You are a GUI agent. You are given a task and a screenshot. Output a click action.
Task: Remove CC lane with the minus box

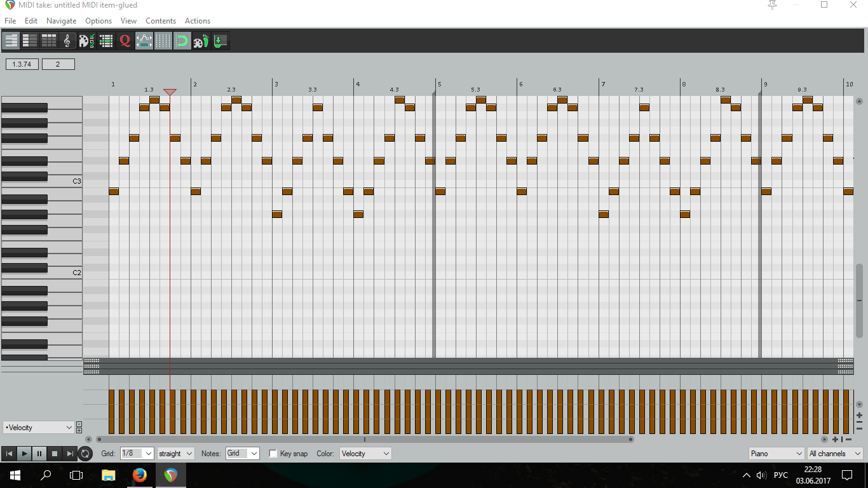[79, 424]
